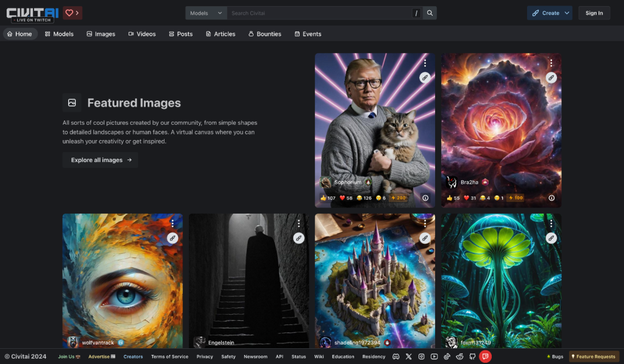Click the Explore all images button
624x364 pixels.
pos(101,160)
